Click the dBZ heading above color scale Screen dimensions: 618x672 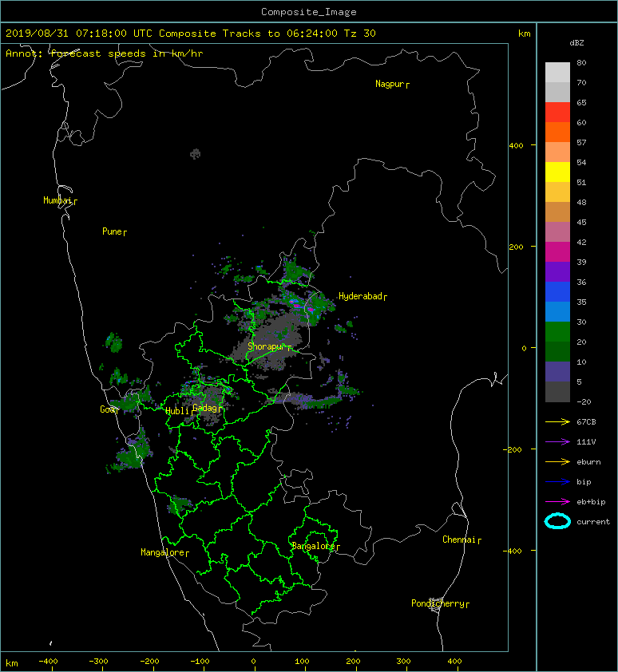pos(576,43)
